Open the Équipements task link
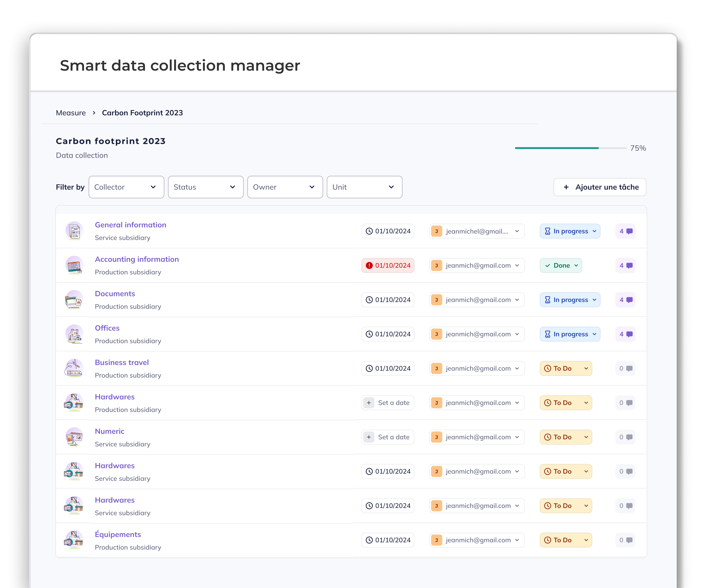The width and height of the screenshot is (707, 588). point(118,535)
